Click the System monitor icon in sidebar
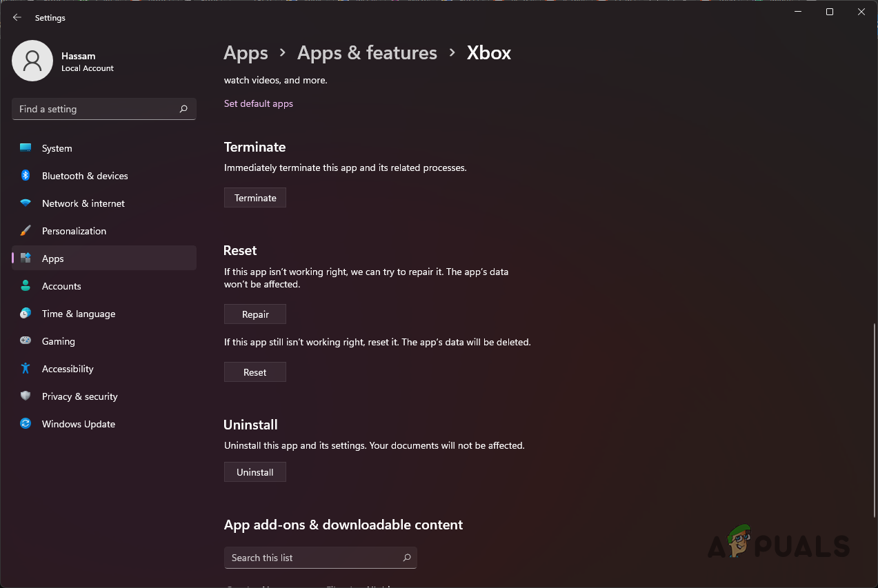 point(26,148)
